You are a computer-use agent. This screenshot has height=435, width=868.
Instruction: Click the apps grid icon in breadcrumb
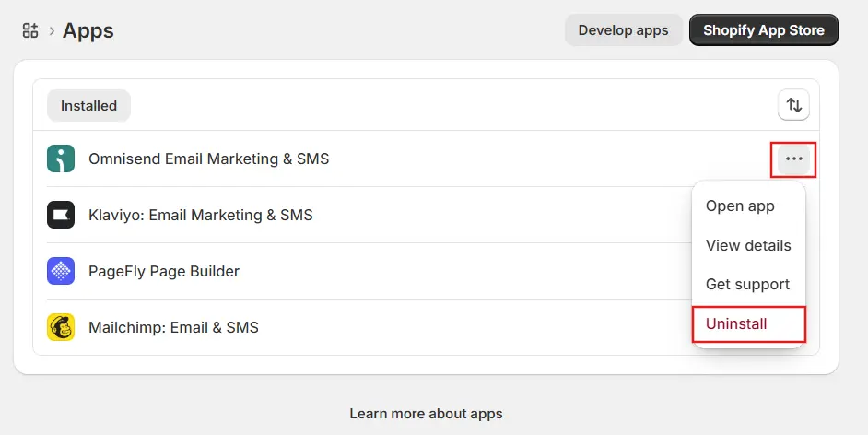[30, 30]
